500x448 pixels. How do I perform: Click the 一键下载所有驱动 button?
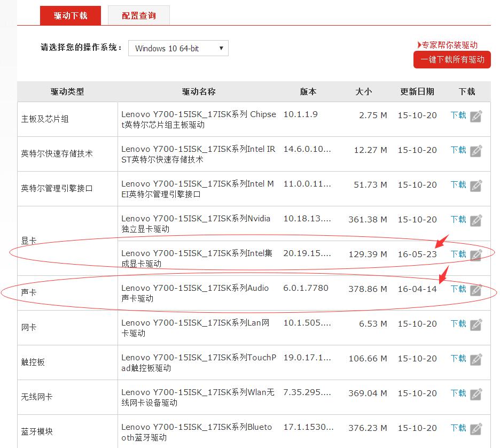tap(452, 60)
